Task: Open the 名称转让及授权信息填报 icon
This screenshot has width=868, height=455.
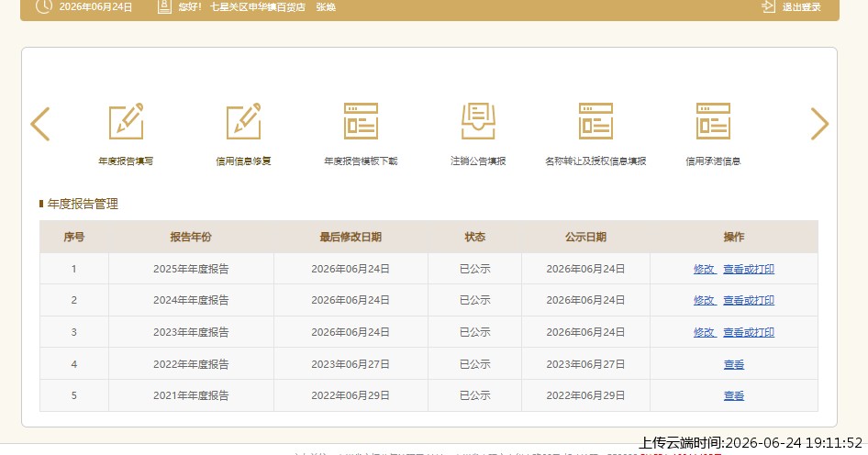Action: [595, 121]
